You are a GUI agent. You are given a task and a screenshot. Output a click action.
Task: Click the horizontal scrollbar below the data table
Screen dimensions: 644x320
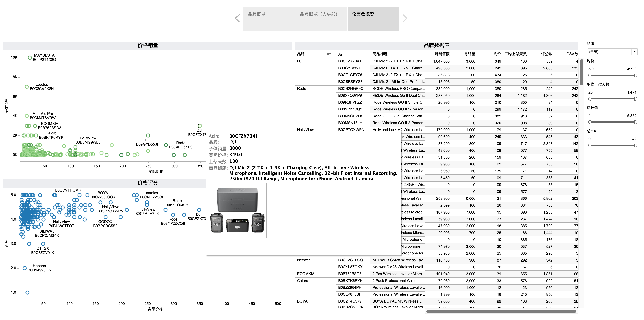pos(501,311)
